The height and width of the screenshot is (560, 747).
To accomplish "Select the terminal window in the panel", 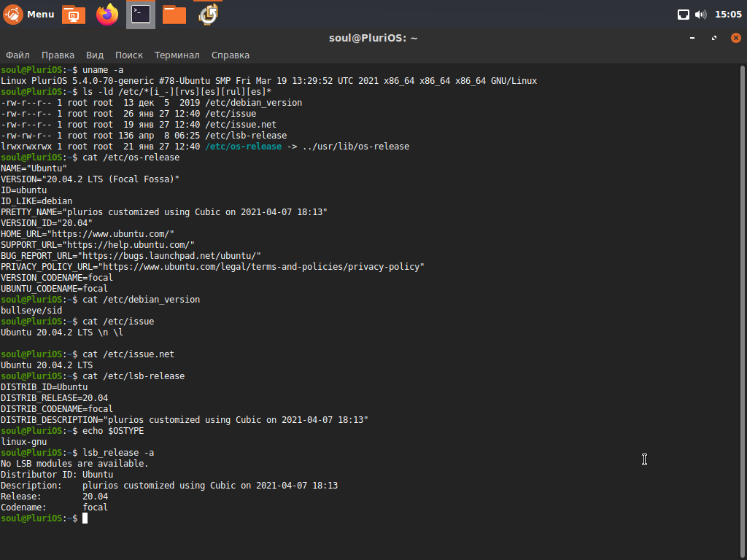I will 141,15.
